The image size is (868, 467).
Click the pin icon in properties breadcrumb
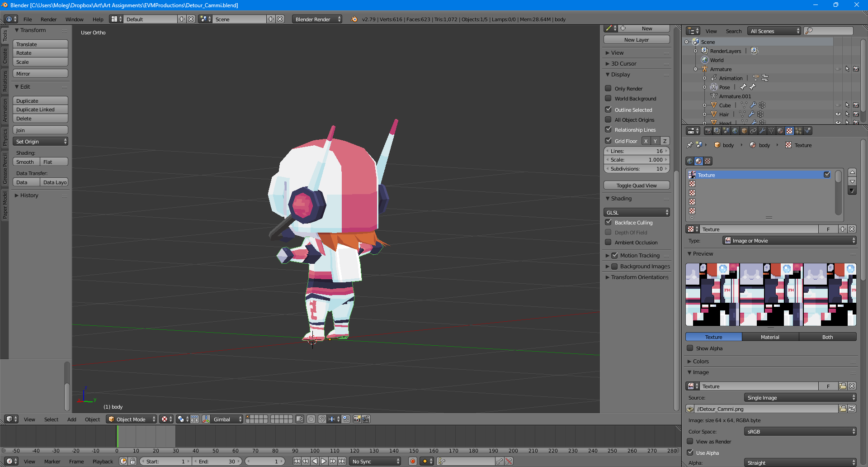(x=689, y=145)
